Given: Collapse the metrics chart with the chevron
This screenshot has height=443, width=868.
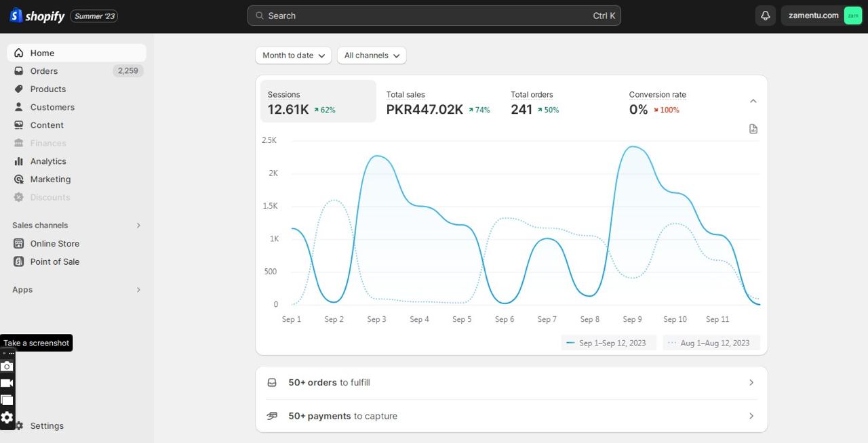Looking at the screenshot, I should click(x=753, y=101).
